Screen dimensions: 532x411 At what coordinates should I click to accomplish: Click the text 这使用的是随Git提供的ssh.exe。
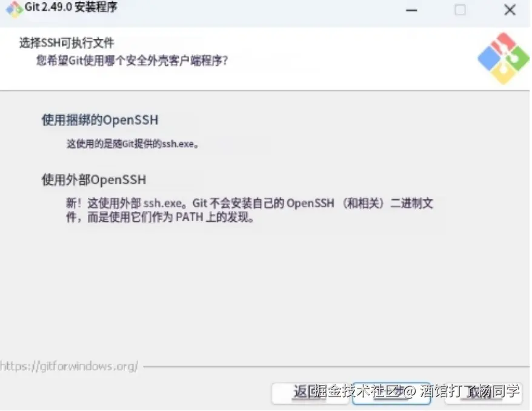pyautogui.click(x=133, y=144)
